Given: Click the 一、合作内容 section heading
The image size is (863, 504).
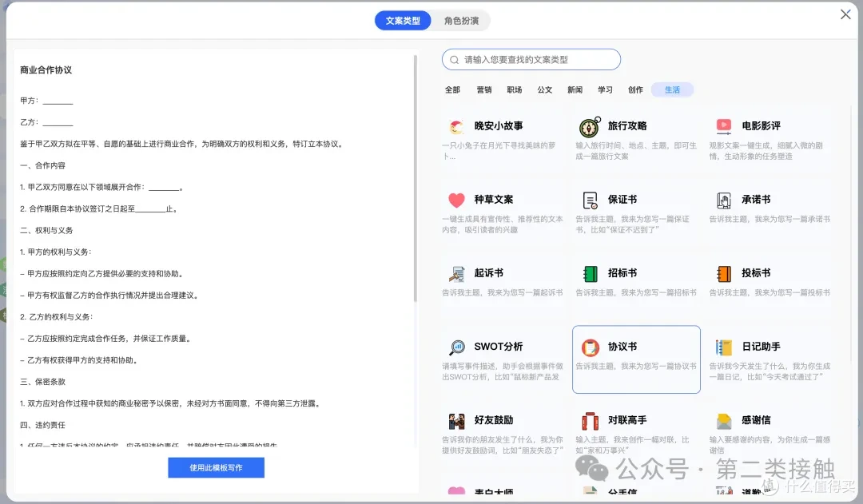Looking at the screenshot, I should (x=42, y=165).
